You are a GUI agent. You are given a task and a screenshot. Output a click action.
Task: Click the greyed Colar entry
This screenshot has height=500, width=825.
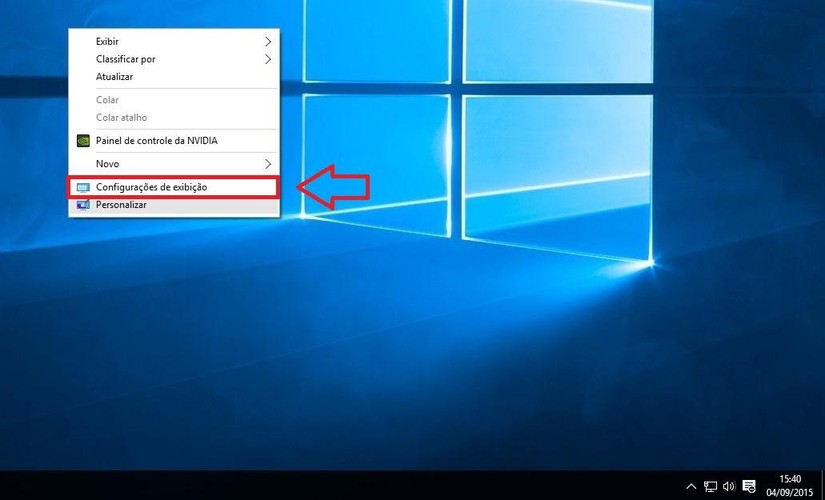pyautogui.click(x=174, y=100)
